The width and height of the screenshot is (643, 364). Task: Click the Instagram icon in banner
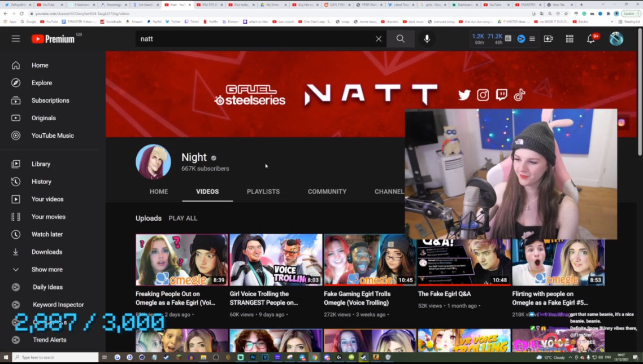point(483,95)
